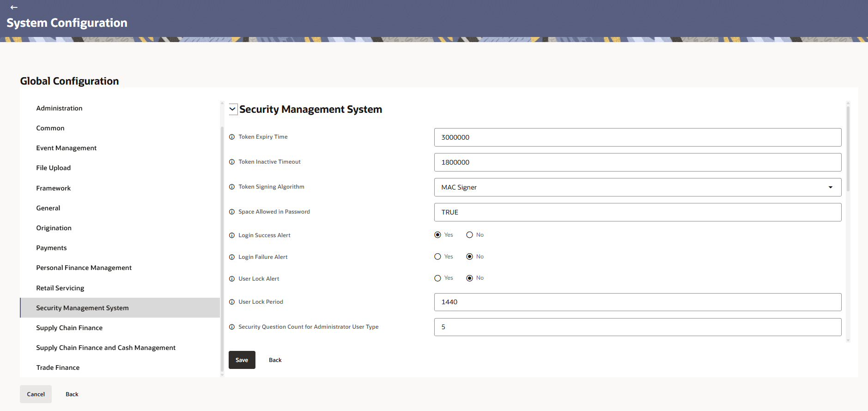Open the Administration category
Image resolution: width=868 pixels, height=411 pixels.
pos(120,108)
